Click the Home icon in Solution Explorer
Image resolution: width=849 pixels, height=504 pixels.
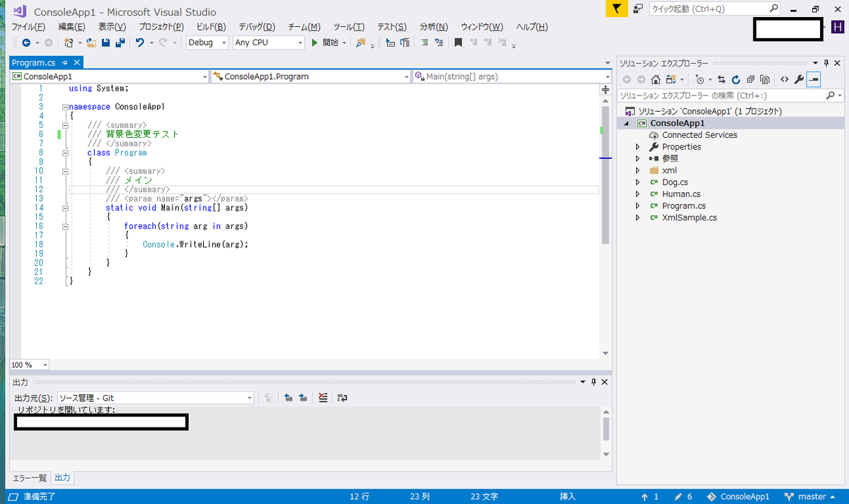[x=656, y=79]
